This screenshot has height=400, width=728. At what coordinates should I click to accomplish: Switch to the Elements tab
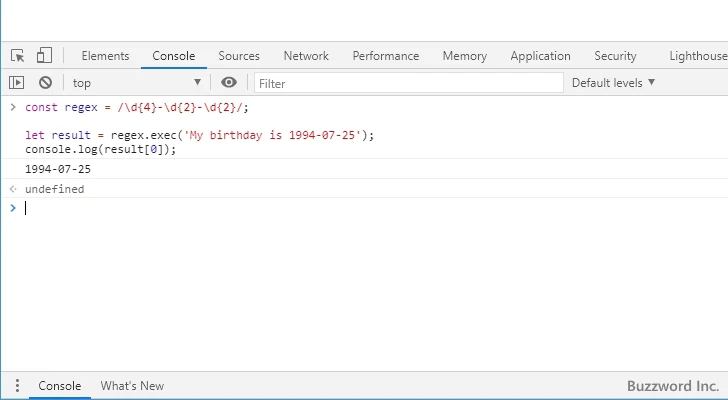pyautogui.click(x=105, y=56)
